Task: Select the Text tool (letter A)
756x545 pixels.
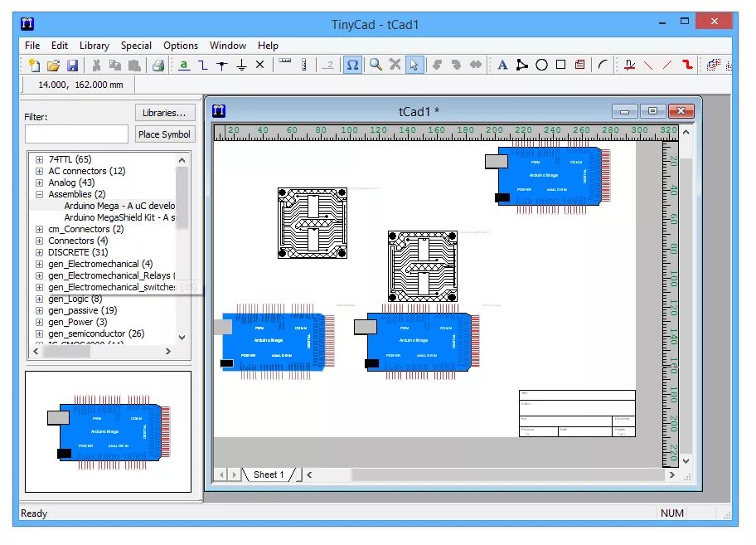Action: tap(502, 65)
